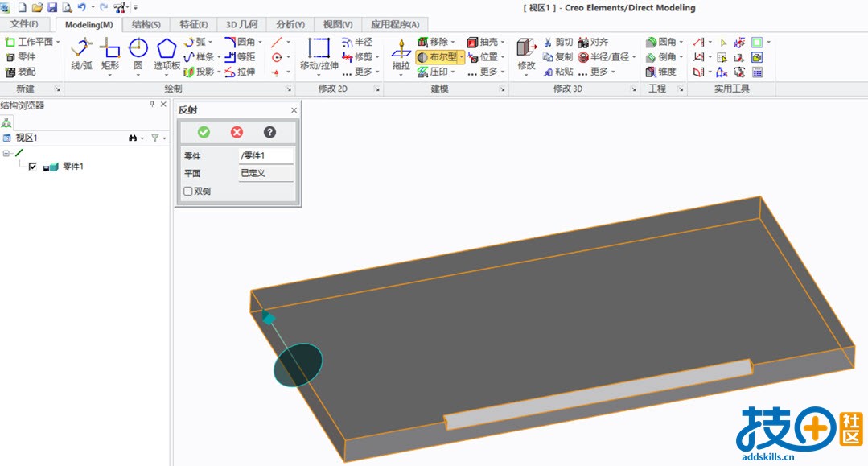
Task: Select the 2D 半径 radius tool
Action: (357, 42)
